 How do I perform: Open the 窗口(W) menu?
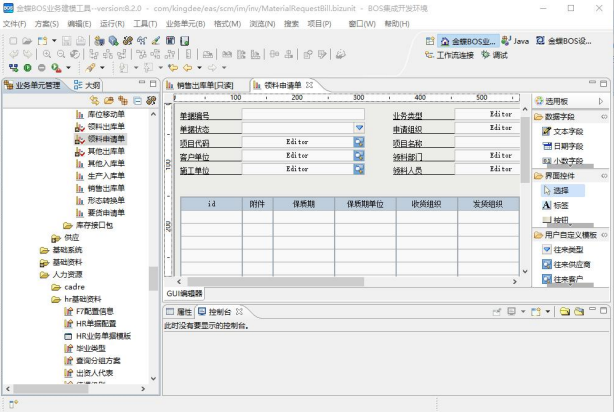362,24
